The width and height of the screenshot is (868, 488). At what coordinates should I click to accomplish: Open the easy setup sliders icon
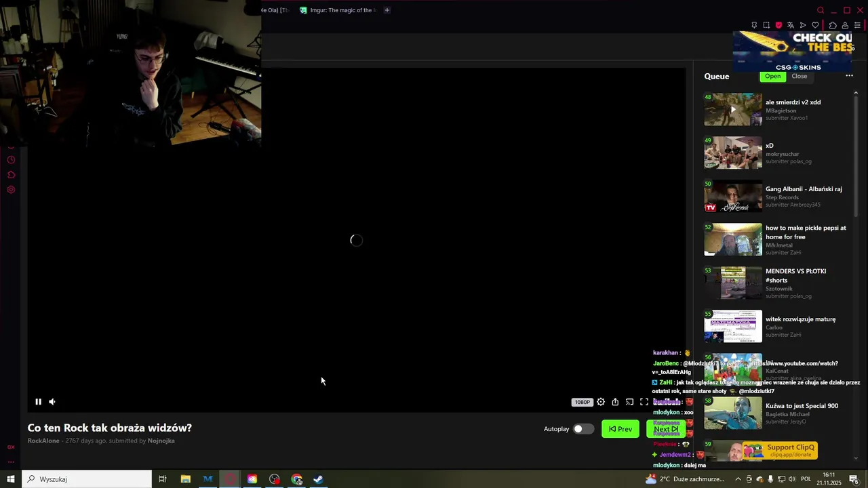857,25
